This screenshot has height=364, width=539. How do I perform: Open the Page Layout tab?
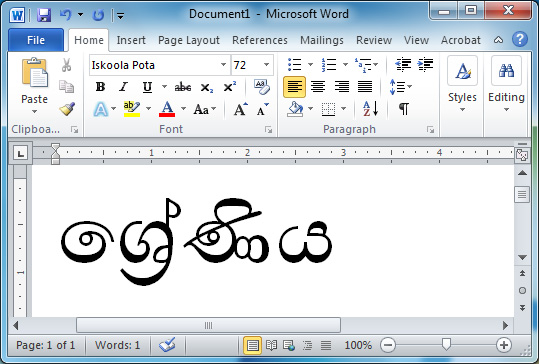189,40
